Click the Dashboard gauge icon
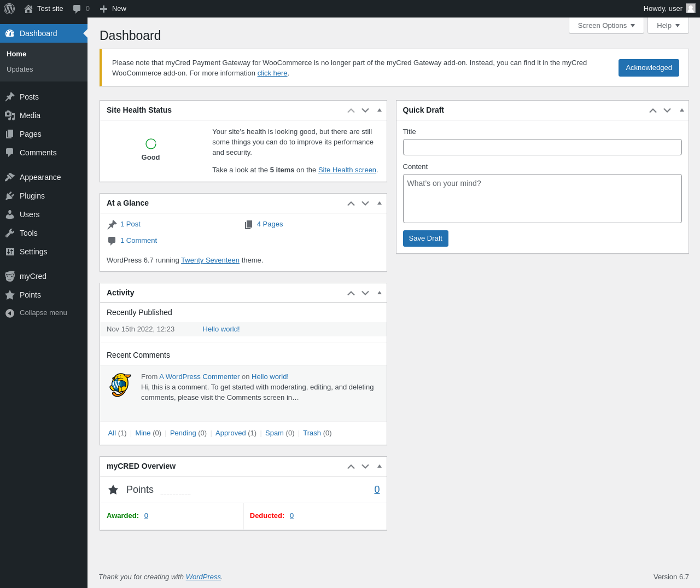Image resolution: width=700 pixels, height=588 pixels. coord(10,33)
